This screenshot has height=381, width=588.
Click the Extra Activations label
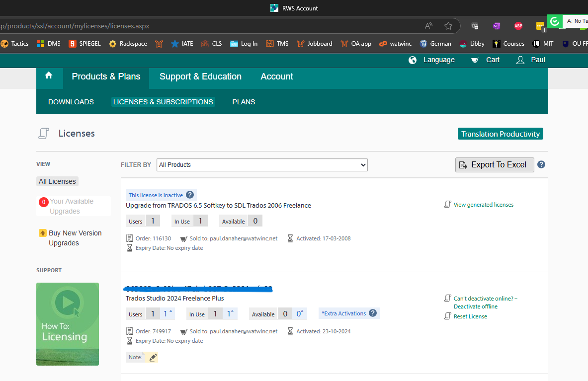[x=344, y=313]
